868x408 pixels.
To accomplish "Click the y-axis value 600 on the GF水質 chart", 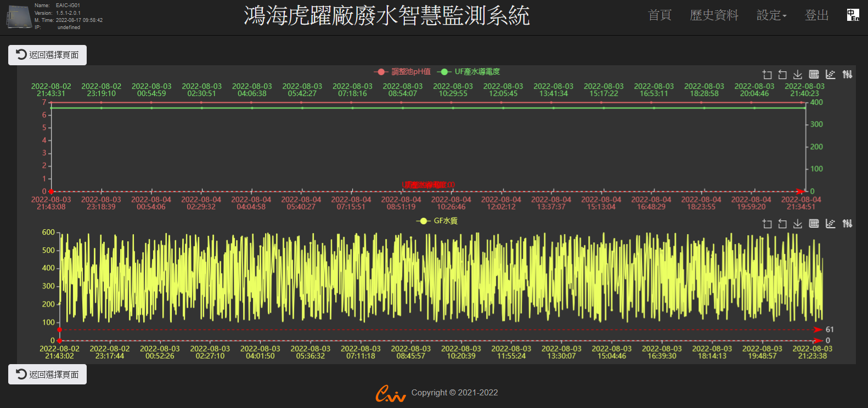I will pos(48,233).
